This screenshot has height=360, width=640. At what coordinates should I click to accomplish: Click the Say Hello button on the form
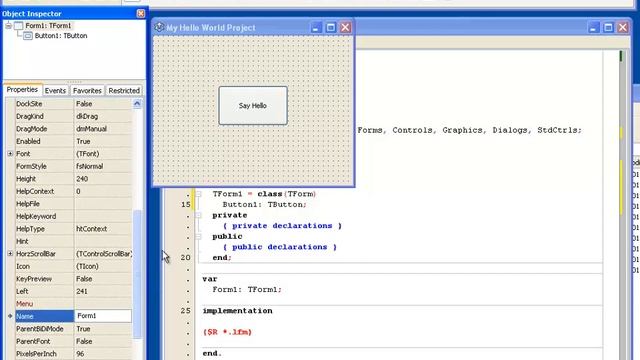[x=253, y=106]
